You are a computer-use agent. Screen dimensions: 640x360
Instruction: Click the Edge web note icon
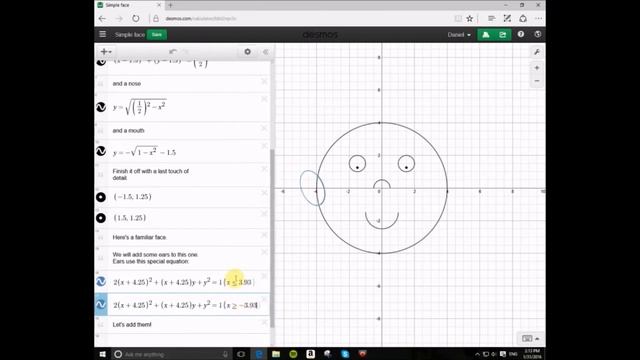coord(507,19)
